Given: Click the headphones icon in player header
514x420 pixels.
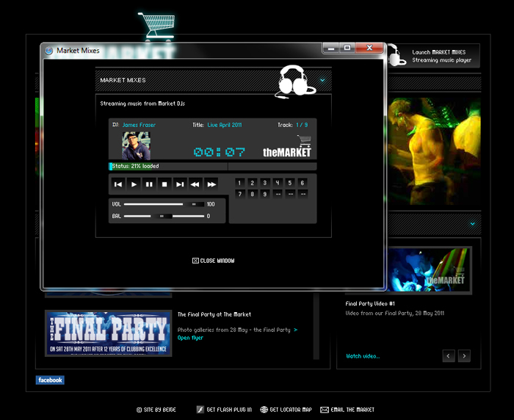Looking at the screenshot, I should (295, 82).
